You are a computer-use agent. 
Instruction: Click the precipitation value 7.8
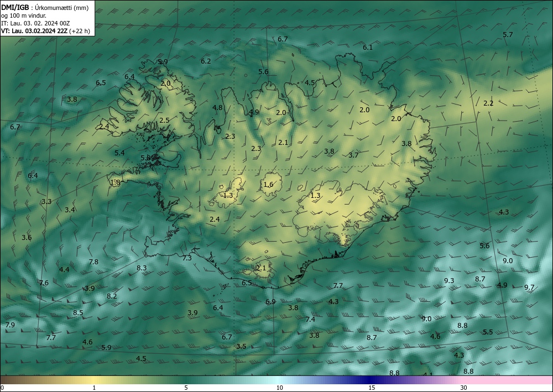click(93, 262)
